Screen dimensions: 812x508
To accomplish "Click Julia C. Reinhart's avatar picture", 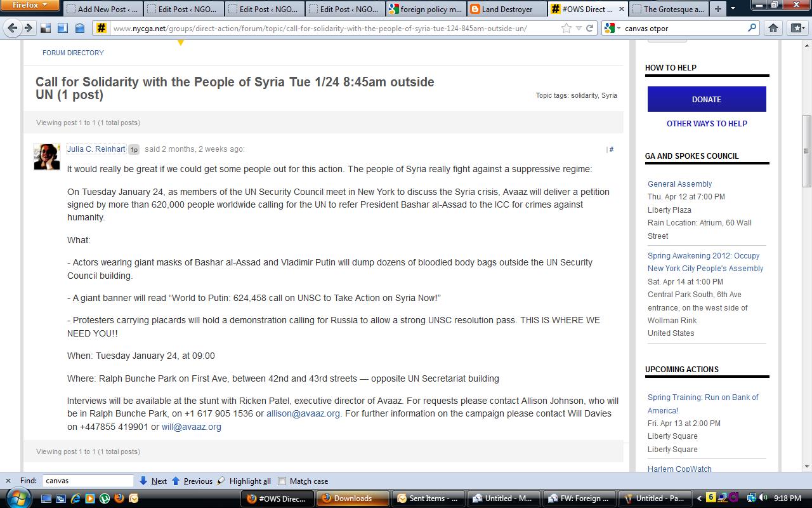I will (x=46, y=157).
